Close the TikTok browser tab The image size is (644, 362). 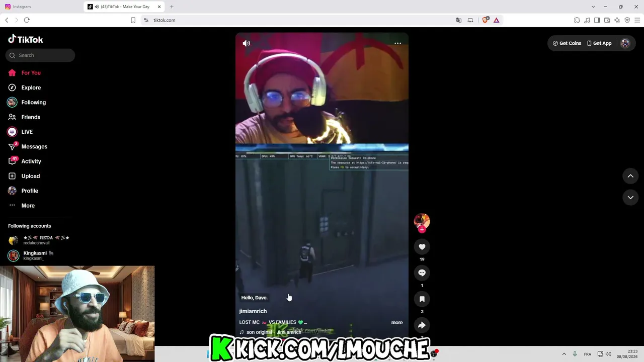[x=159, y=7]
